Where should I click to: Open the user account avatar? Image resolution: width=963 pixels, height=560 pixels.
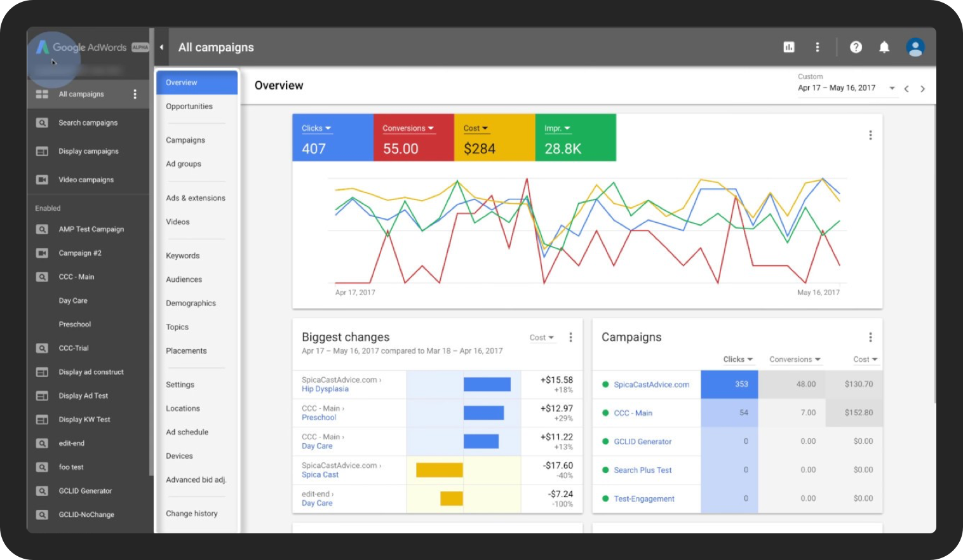coord(915,47)
